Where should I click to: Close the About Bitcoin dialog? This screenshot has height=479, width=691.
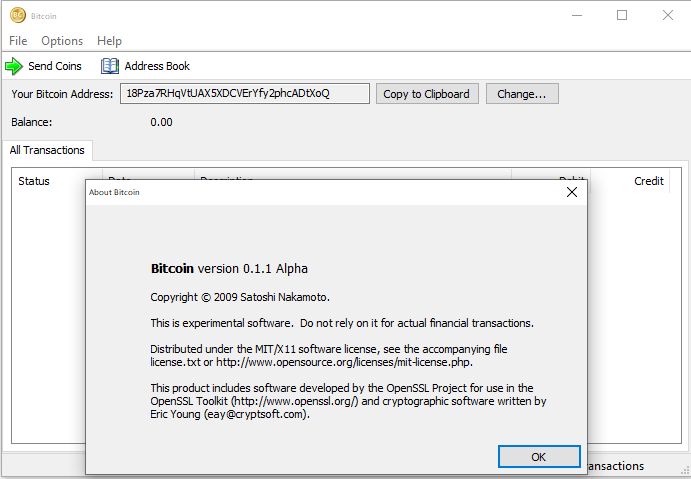tap(572, 192)
